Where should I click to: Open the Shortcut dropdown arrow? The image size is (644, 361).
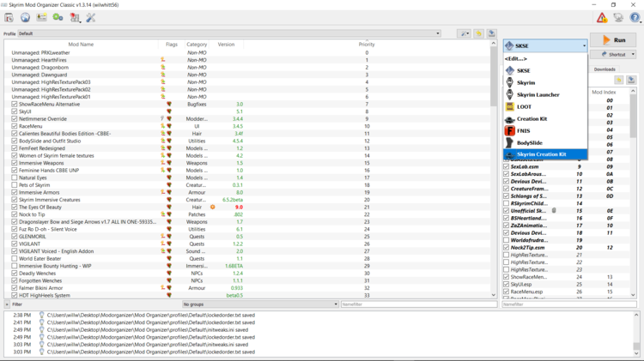pos(633,55)
